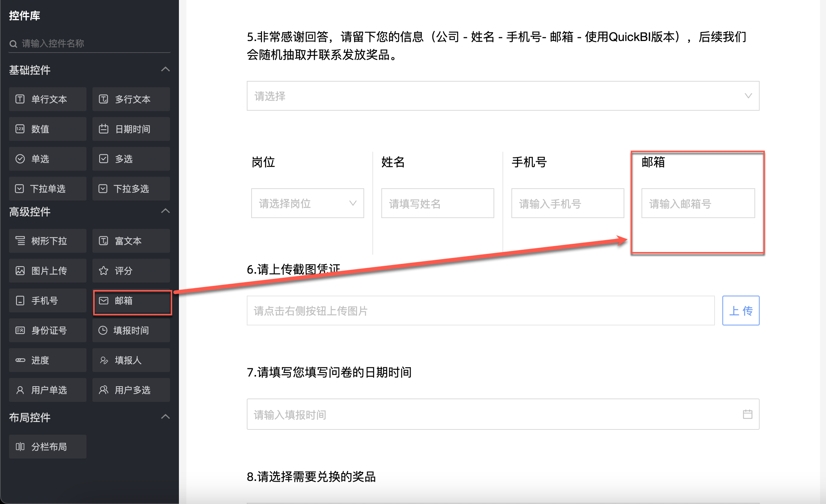This screenshot has height=504, width=826.
Task: Click the 请输入控件名称 search field
Action: point(89,44)
